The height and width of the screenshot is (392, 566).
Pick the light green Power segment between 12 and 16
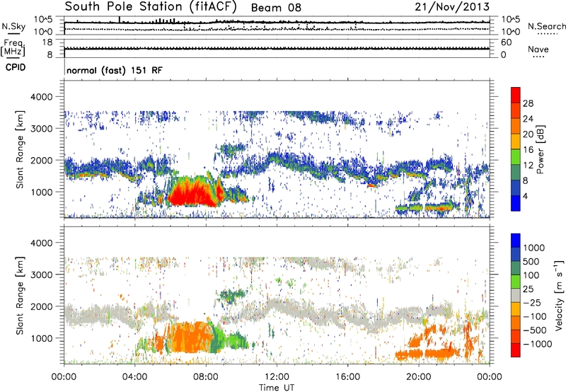[516, 156]
